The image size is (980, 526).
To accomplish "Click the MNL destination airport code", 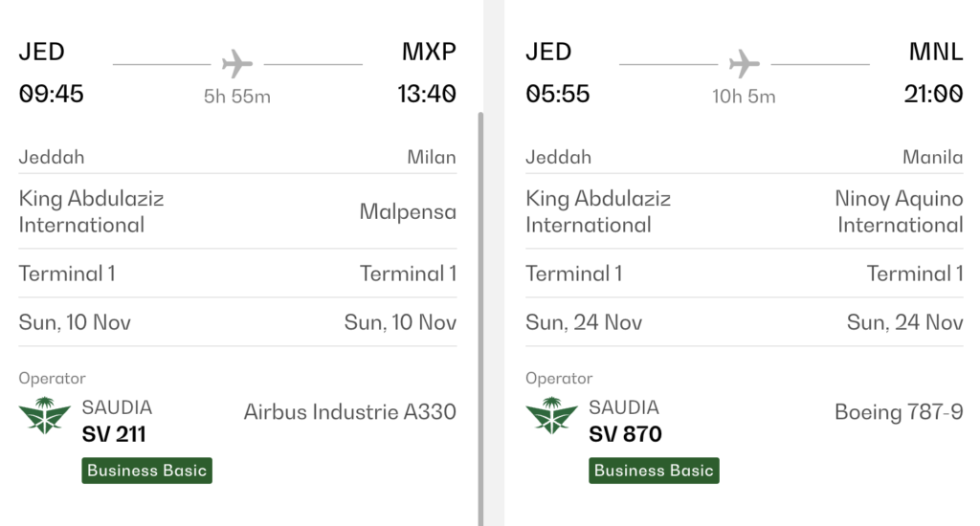I will [936, 52].
